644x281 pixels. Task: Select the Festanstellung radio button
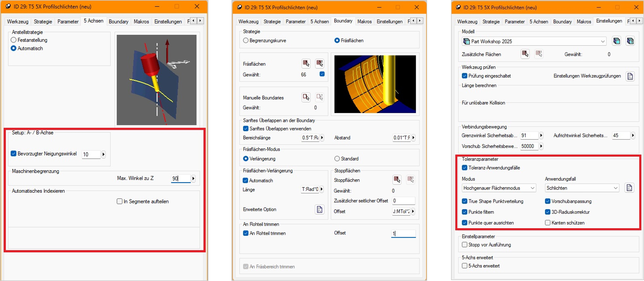click(13, 40)
